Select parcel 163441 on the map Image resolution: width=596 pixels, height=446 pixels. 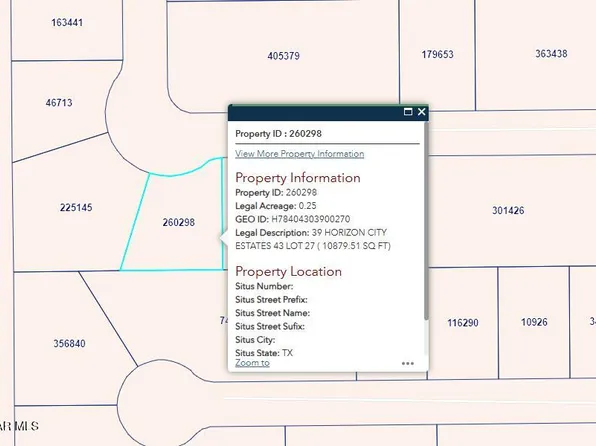pos(67,22)
